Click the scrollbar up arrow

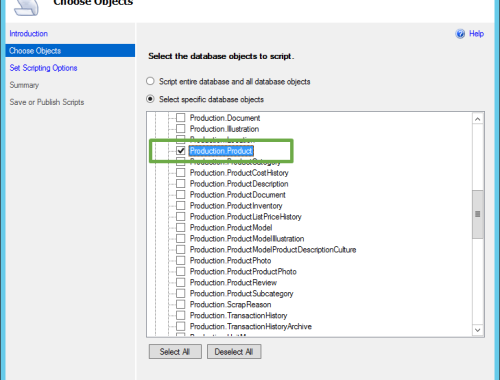478,119
